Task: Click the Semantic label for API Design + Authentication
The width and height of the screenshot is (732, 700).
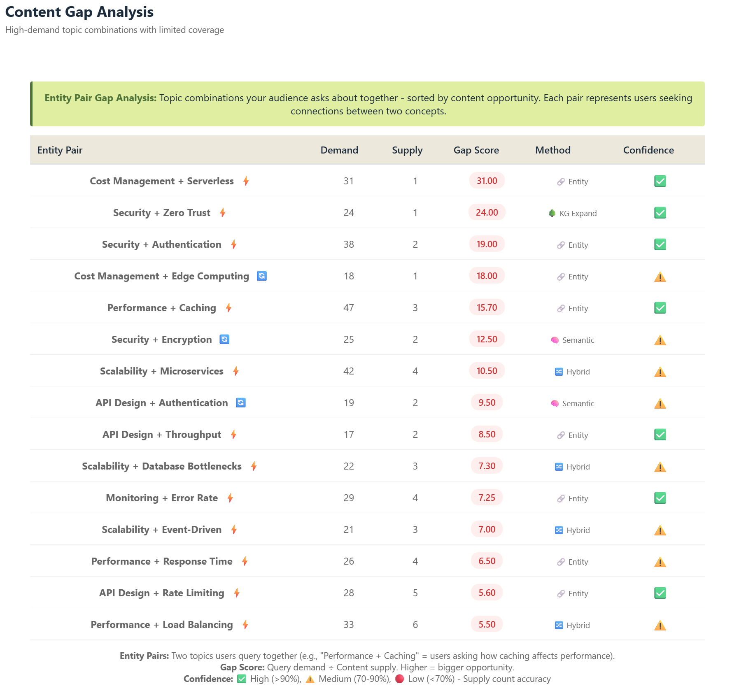Action: [578, 403]
